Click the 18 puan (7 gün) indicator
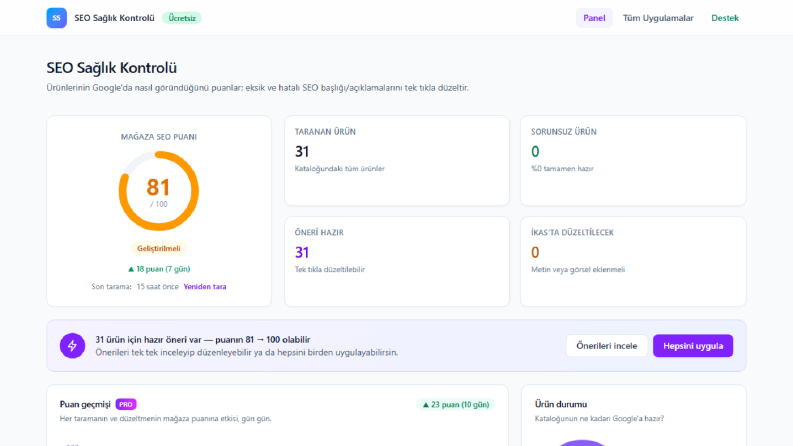Screen dimensions: 793x446 [159, 269]
